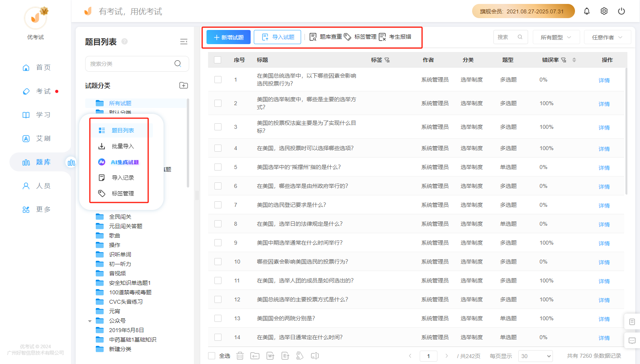This screenshot has height=364, width=640.
Task: Open the 任意作者 dropdown
Action: 607,37
